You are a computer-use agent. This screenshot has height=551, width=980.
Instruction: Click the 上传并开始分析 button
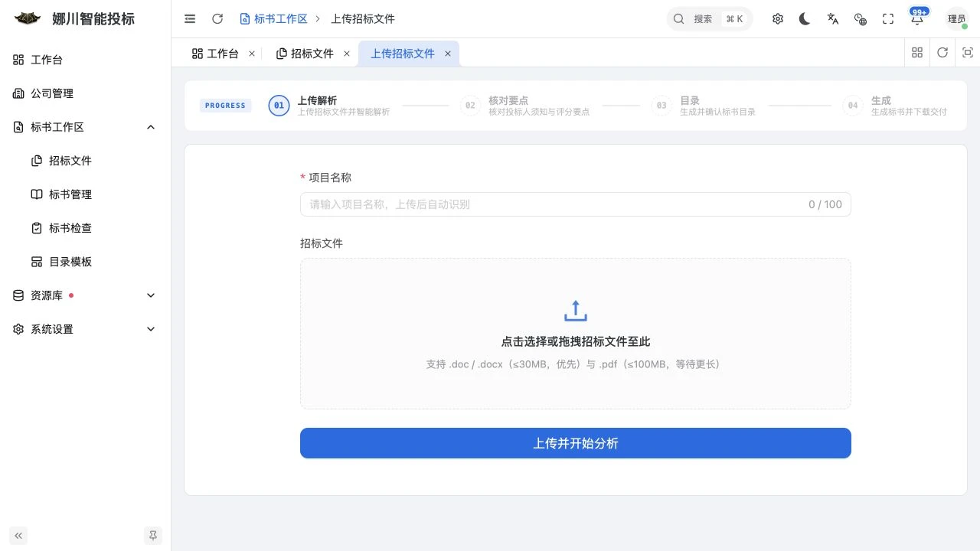click(x=576, y=443)
